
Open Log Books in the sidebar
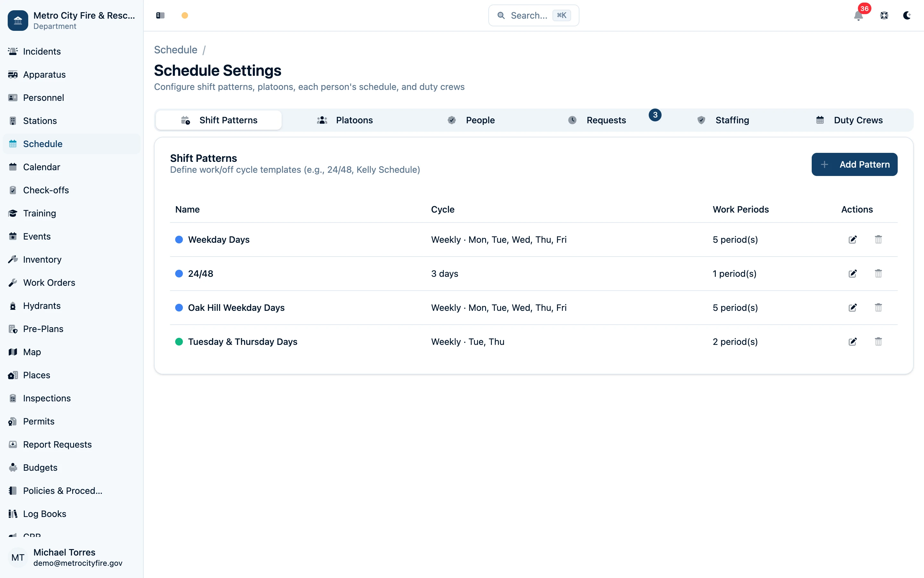pos(72,514)
